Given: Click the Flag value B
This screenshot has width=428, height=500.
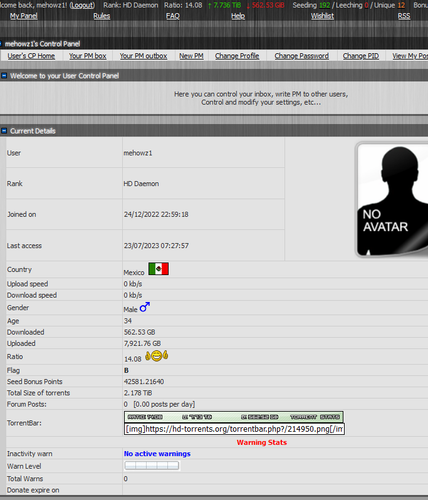Looking at the screenshot, I should (126, 370).
